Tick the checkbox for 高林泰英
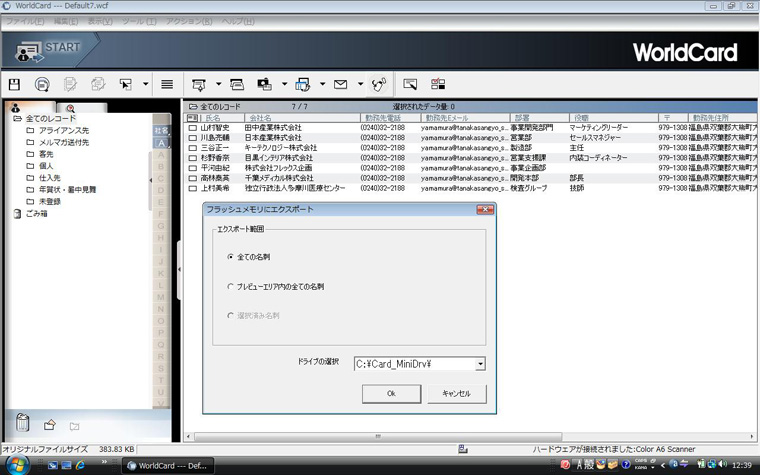Viewport: 760px width, 475px height. [x=192, y=178]
